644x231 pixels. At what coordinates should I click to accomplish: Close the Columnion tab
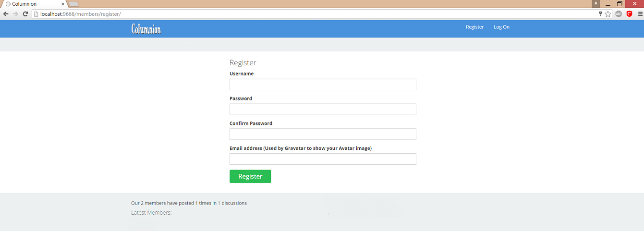click(x=63, y=4)
